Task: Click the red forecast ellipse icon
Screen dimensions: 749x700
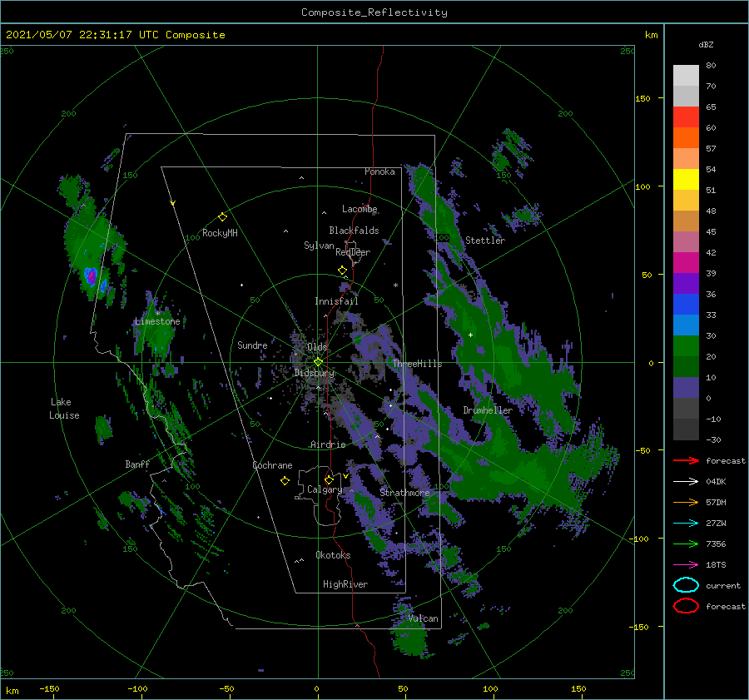Action: pos(686,606)
